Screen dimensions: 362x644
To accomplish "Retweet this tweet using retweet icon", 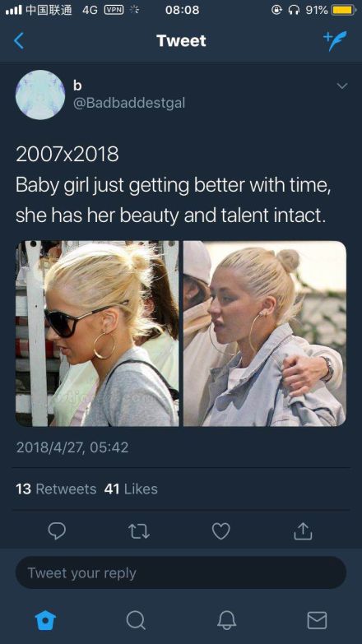I will [x=139, y=531].
